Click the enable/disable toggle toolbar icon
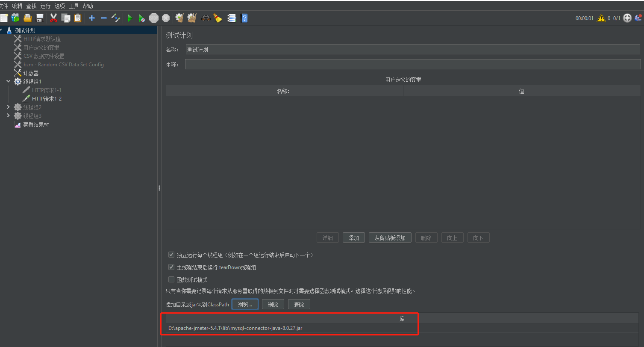This screenshot has width=644, height=347. coord(115,18)
